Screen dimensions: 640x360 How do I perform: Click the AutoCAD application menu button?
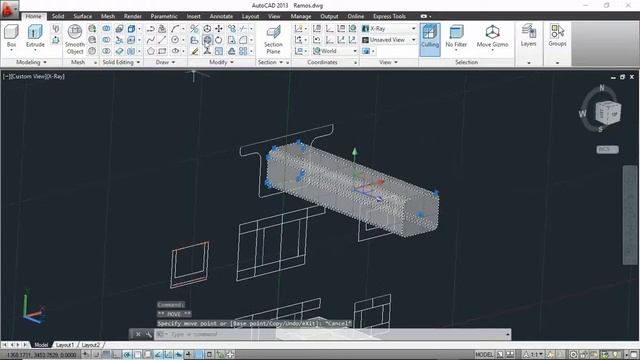pyautogui.click(x=9, y=9)
